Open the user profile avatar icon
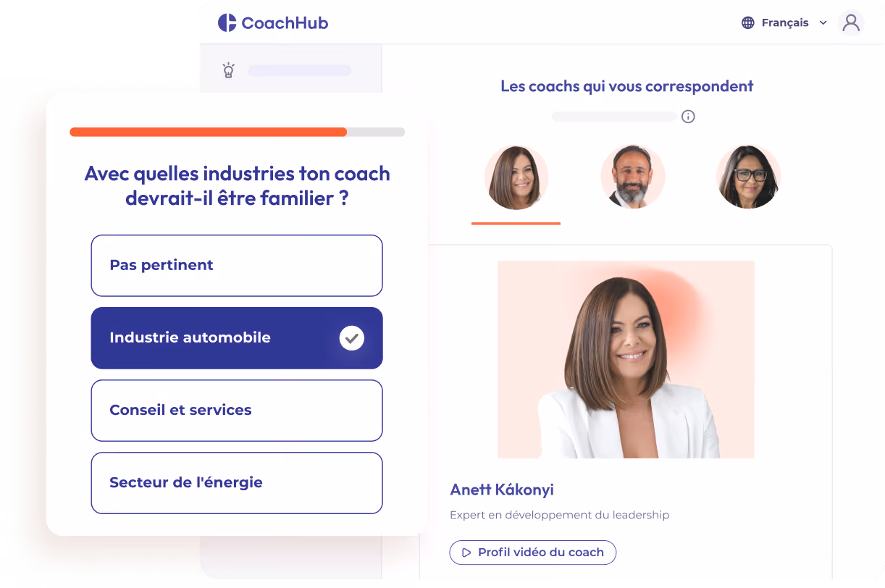Viewport: 885px width, 588px height. [x=852, y=23]
